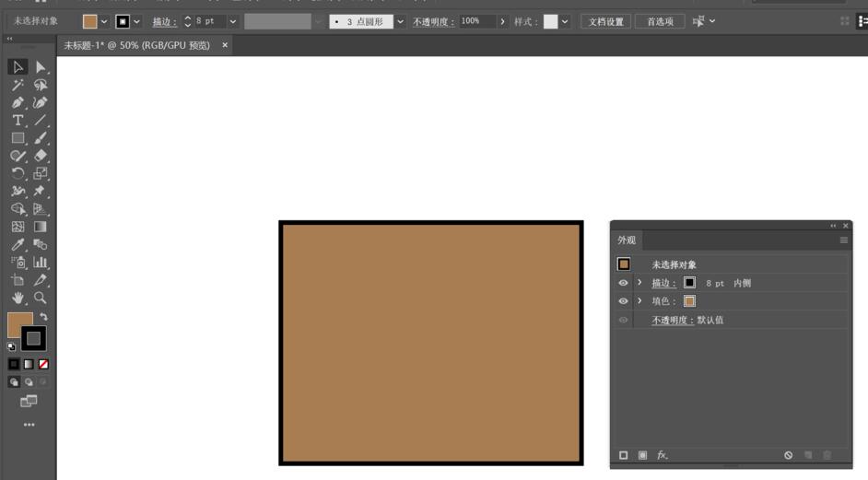The height and width of the screenshot is (480, 868).
Task: Hide the 描边 stroke visibility eye
Action: click(623, 283)
